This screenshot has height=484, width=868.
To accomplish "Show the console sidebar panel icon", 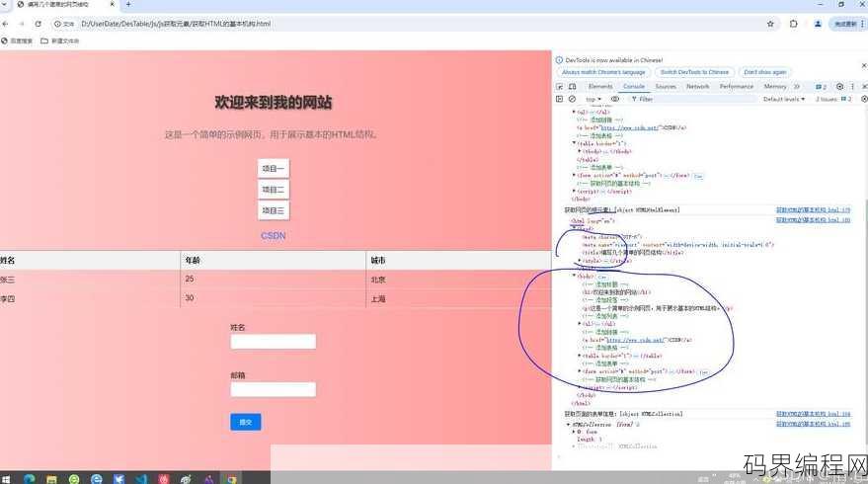I will (559, 99).
